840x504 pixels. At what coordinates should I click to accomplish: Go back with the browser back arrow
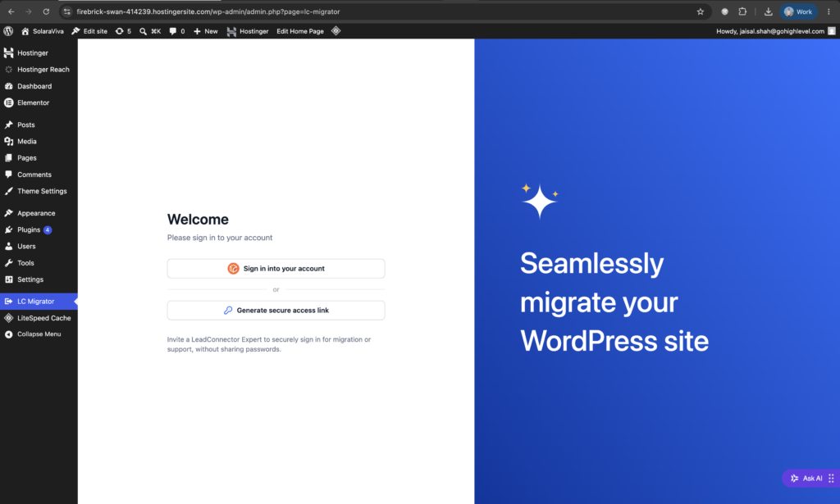[x=11, y=11]
